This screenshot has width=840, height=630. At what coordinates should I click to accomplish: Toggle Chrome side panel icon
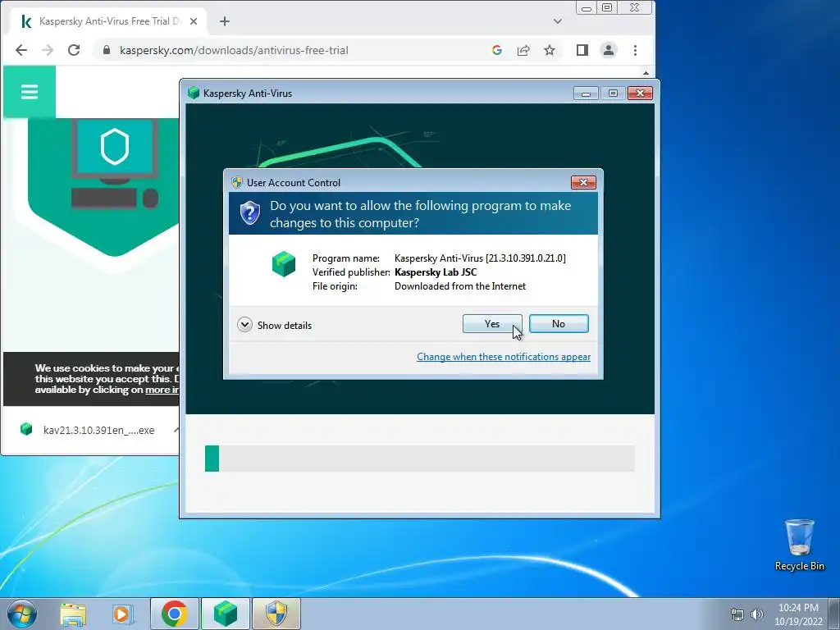(582, 50)
